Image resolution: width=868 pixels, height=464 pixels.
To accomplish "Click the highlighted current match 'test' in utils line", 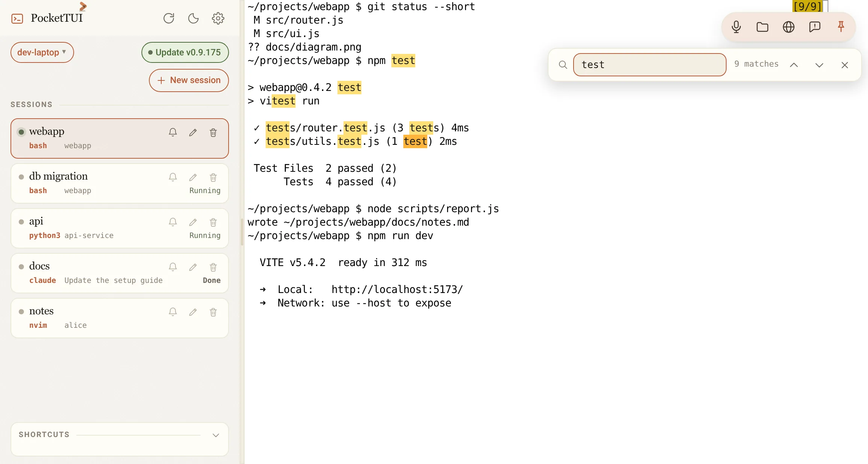I will (x=415, y=141).
